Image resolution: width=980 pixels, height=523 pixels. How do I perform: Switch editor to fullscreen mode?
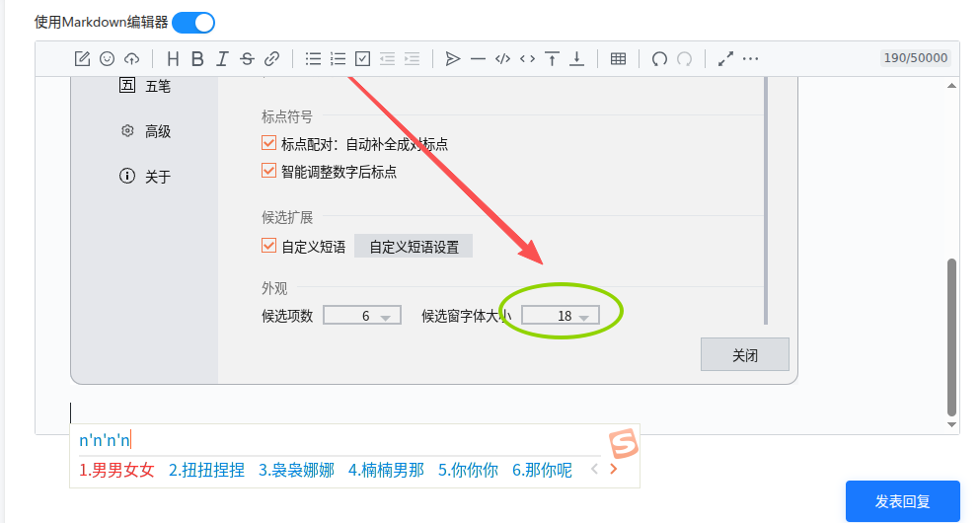725,59
